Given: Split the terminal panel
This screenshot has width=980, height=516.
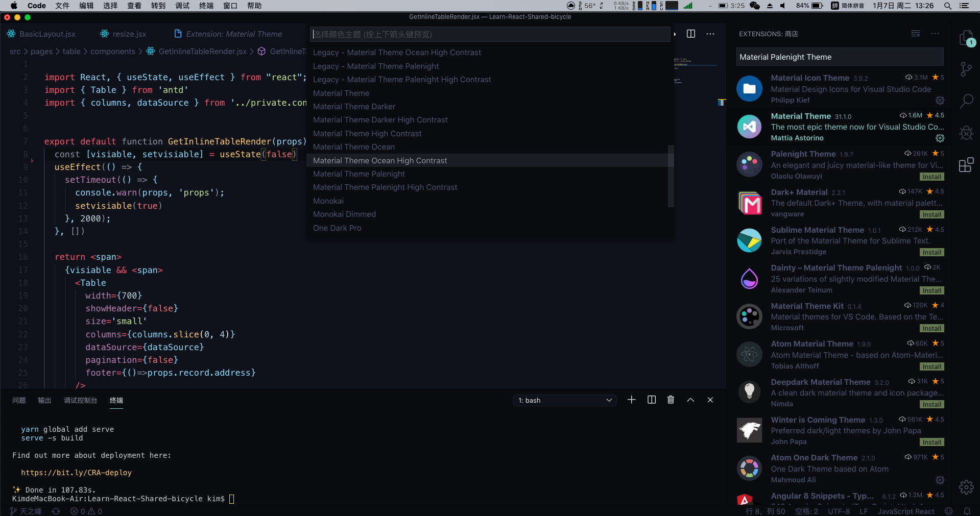Looking at the screenshot, I should 652,400.
